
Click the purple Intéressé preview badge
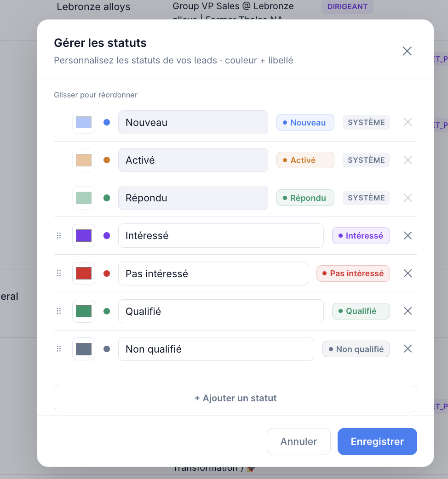pos(361,235)
